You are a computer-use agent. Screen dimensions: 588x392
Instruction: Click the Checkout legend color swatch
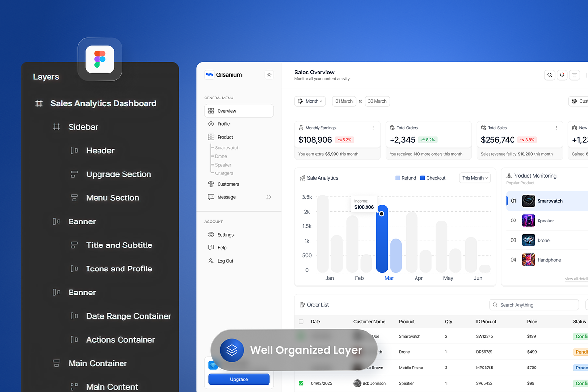click(x=423, y=178)
